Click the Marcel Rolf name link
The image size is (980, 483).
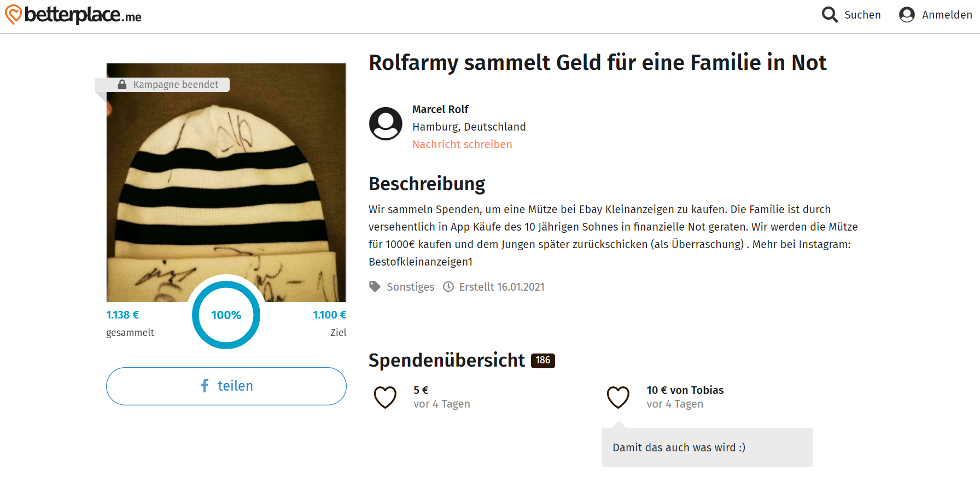pyautogui.click(x=440, y=109)
